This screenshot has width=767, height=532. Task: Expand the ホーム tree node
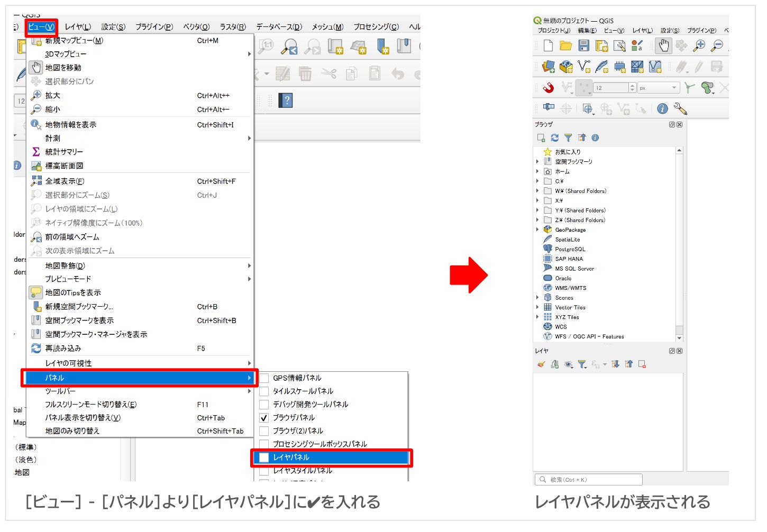tap(537, 171)
